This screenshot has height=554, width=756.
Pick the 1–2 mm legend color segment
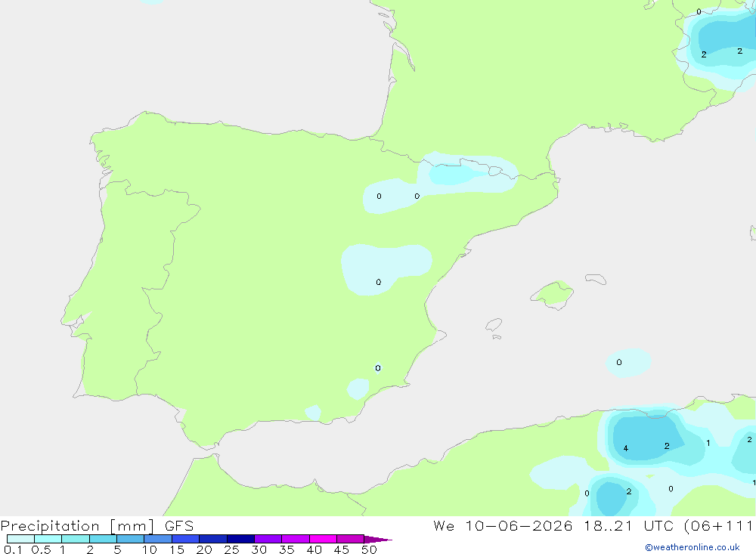[76, 539]
